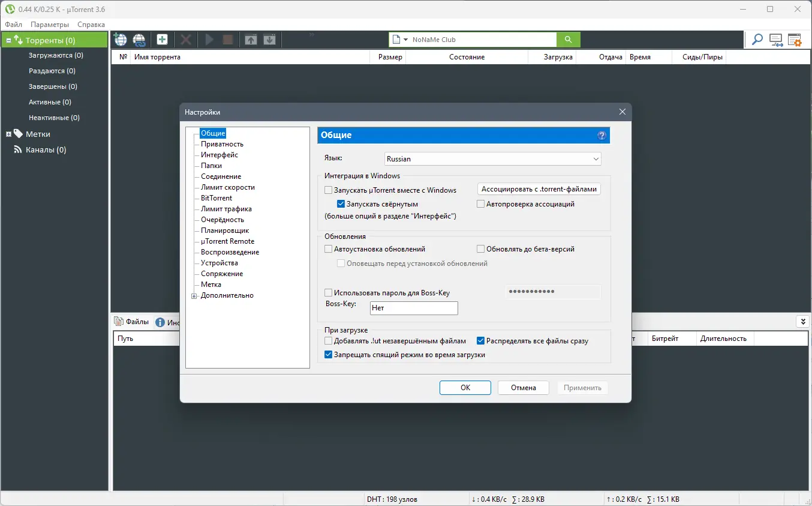
Task: Toggle Запрещать спящий режим во время загрузки
Action: [x=328, y=355]
